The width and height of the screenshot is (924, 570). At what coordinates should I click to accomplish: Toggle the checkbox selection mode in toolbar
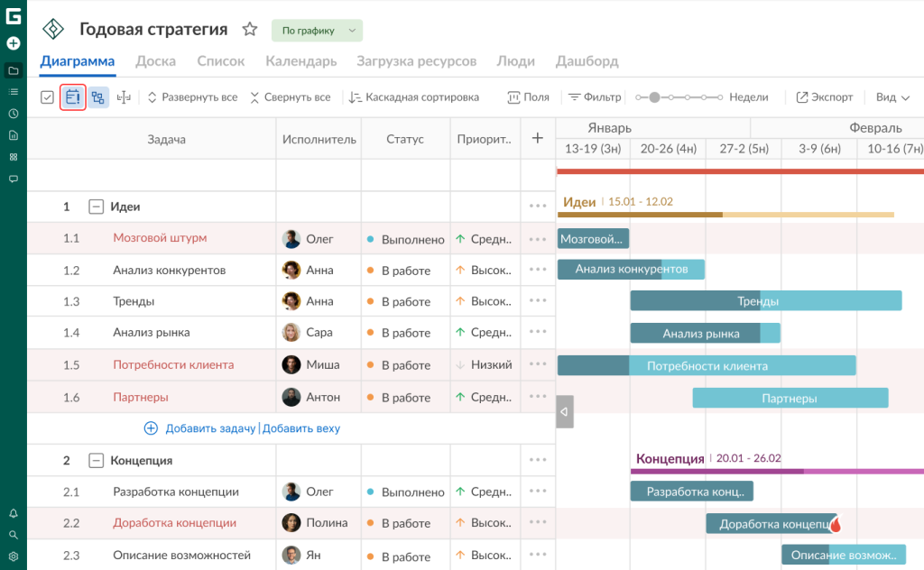[47, 97]
